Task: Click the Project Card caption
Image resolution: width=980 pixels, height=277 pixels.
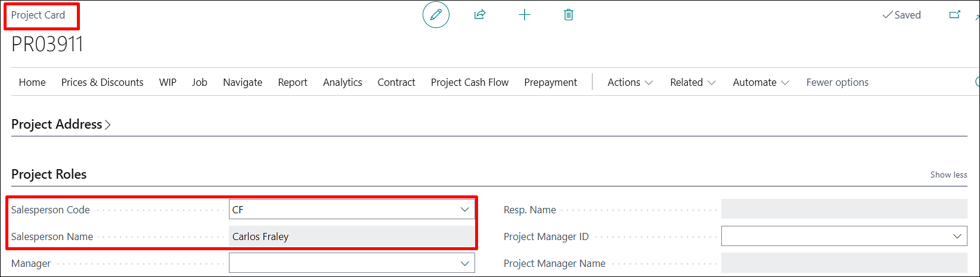Action: pos(38,15)
